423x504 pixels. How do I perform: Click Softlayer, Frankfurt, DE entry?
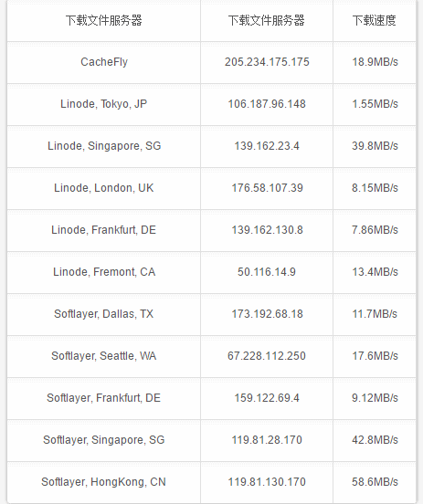(x=103, y=398)
